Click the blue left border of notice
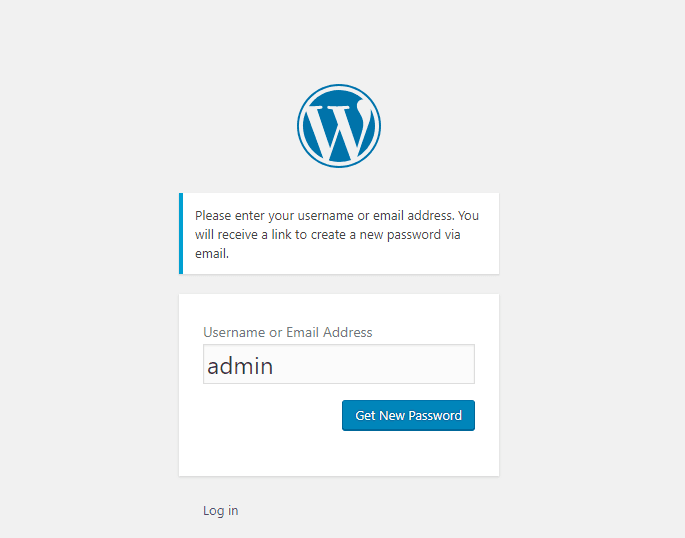 pyautogui.click(x=181, y=234)
